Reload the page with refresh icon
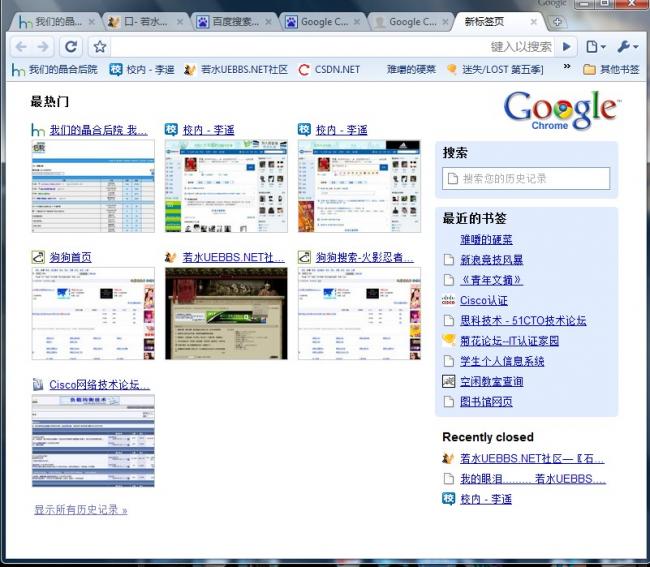This screenshot has width=650, height=567. [71, 47]
